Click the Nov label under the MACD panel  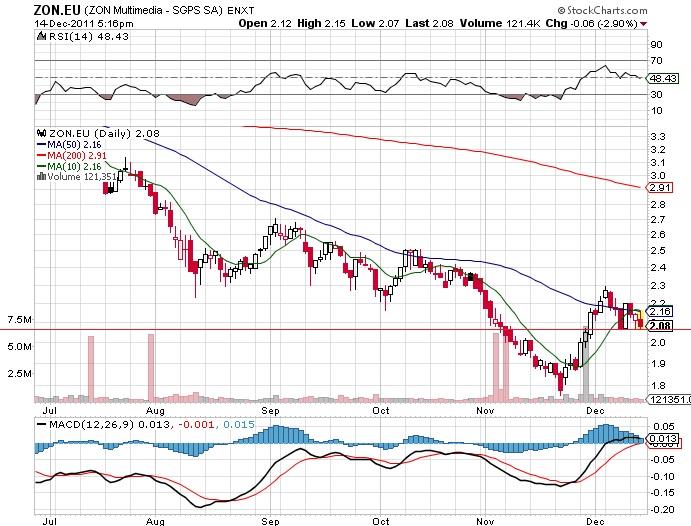[485, 521]
